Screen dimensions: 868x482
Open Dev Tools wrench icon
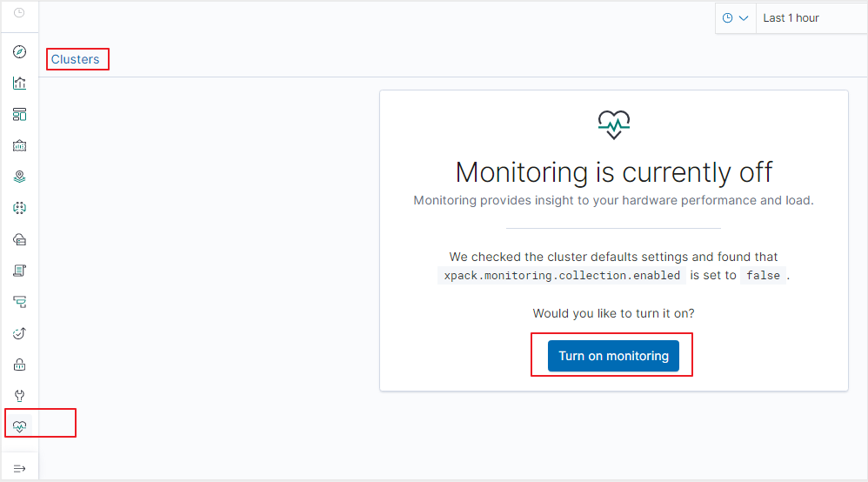coord(19,395)
